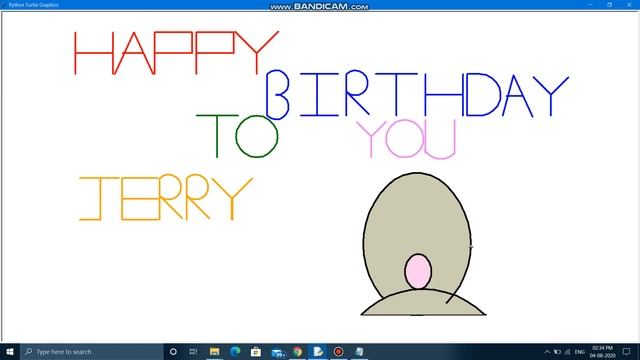Click the Python Turtle Graphics title icon
Screen dimensions: 640x360
4,5
